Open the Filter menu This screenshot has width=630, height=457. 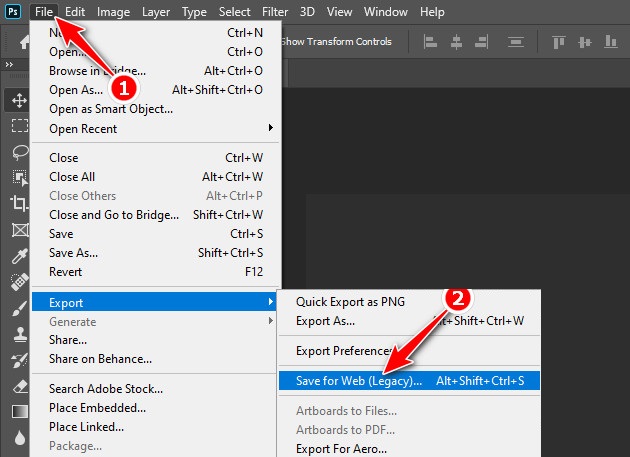pos(275,12)
